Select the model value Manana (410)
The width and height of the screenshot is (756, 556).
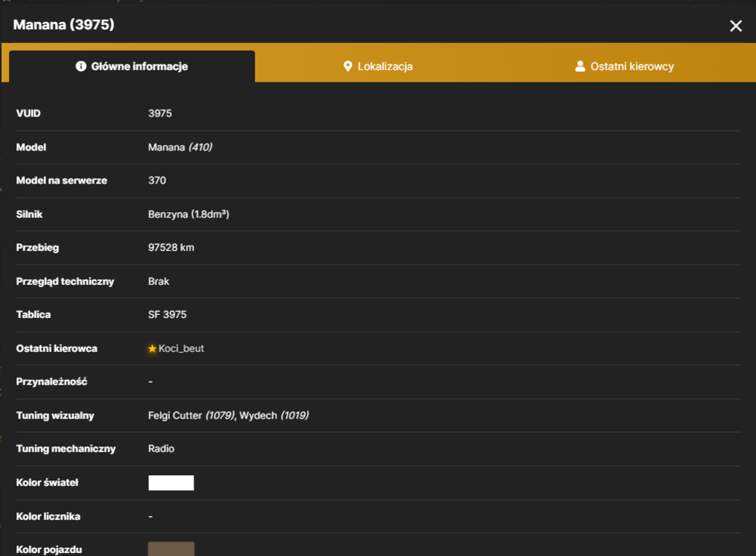pyautogui.click(x=181, y=147)
